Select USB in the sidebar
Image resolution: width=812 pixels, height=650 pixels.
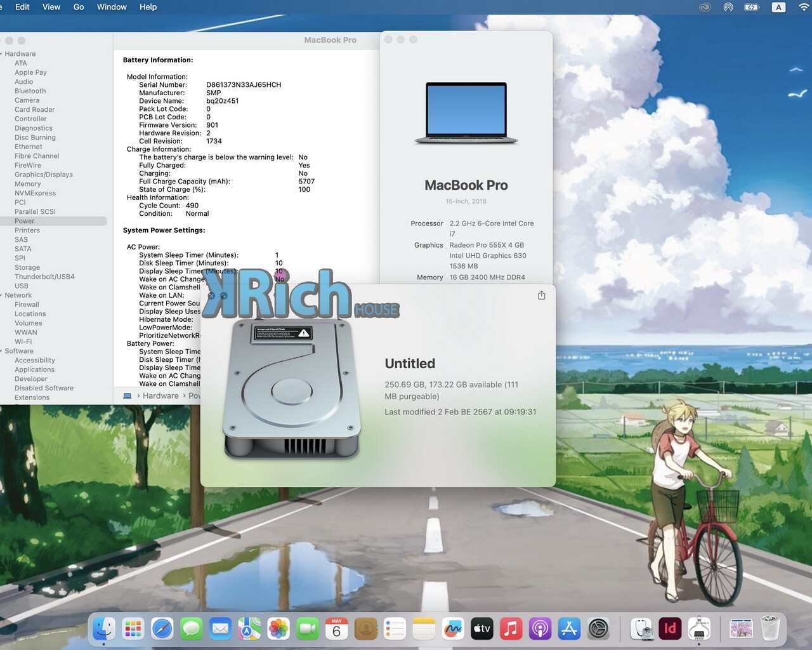tap(22, 286)
